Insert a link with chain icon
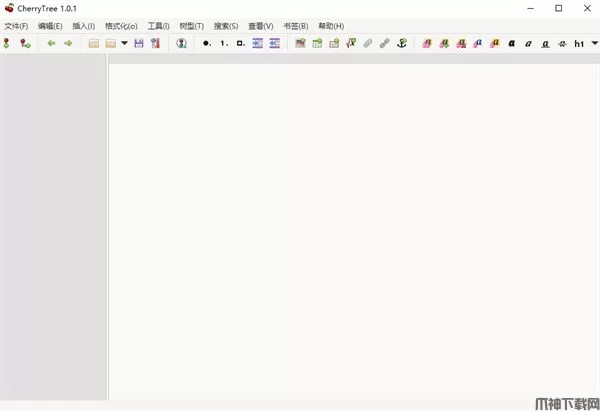 tap(385, 43)
